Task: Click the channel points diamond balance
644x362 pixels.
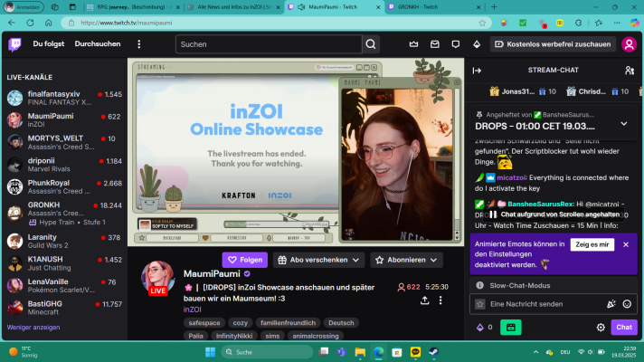Action: 484,328
